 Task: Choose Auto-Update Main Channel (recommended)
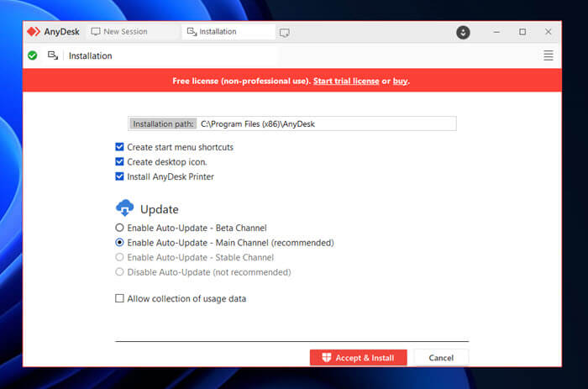point(119,243)
